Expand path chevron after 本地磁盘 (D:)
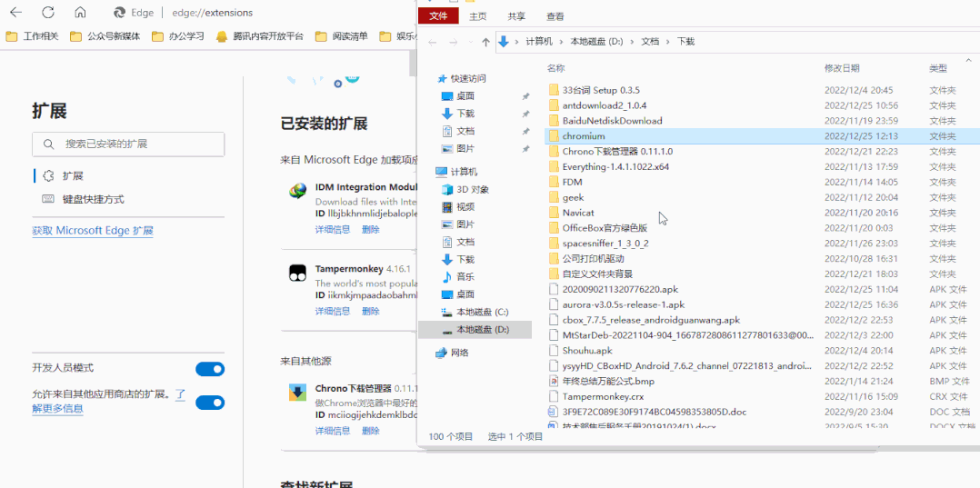The image size is (980, 488). 633,42
